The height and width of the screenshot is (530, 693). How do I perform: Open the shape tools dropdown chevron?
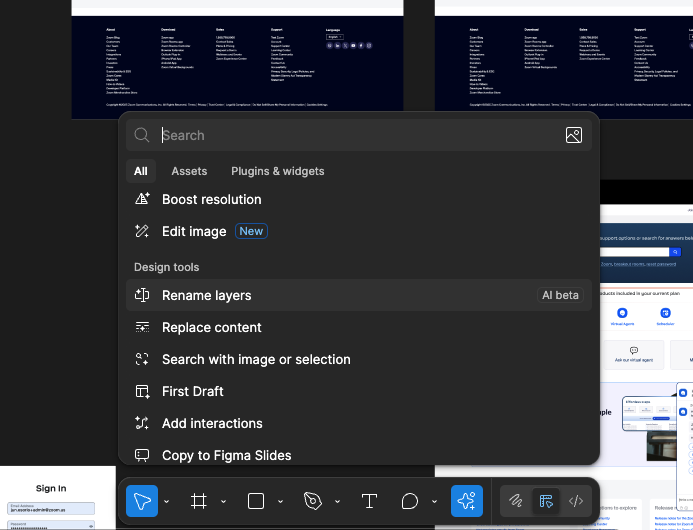point(280,502)
